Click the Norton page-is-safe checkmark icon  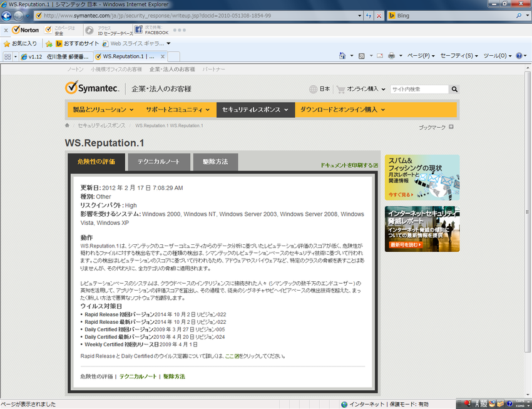pyautogui.click(x=49, y=30)
